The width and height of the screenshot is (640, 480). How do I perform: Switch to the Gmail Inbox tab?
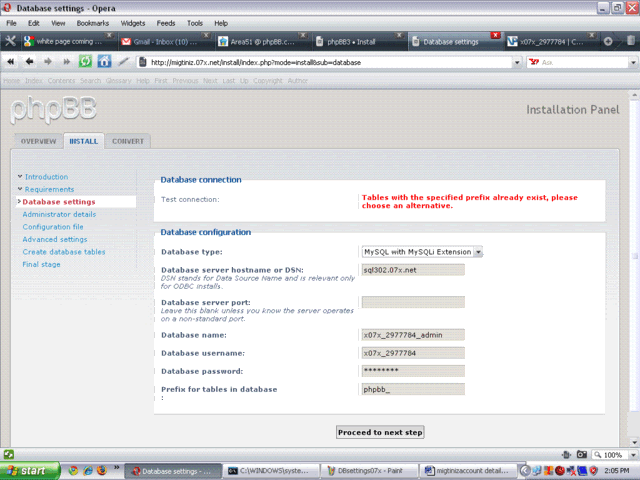[164, 42]
